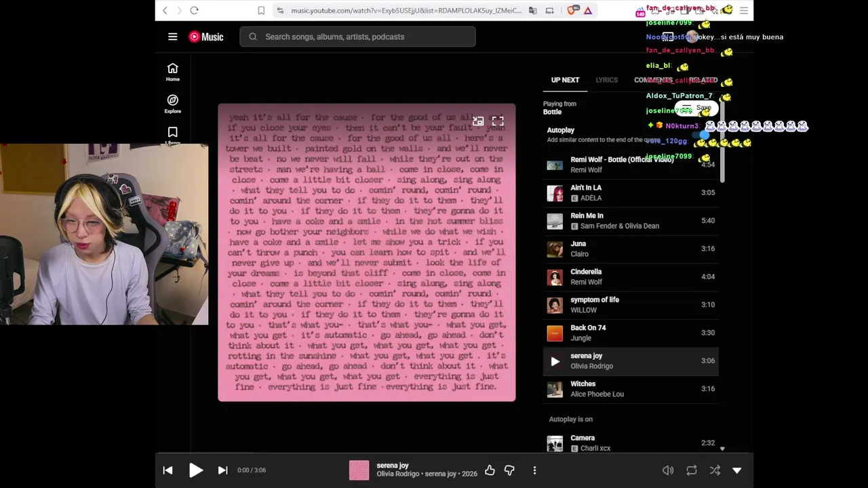Open Sam Fender & Olivia Dean artist link
Screen dimensions: 868x488
pyautogui.click(x=620, y=226)
